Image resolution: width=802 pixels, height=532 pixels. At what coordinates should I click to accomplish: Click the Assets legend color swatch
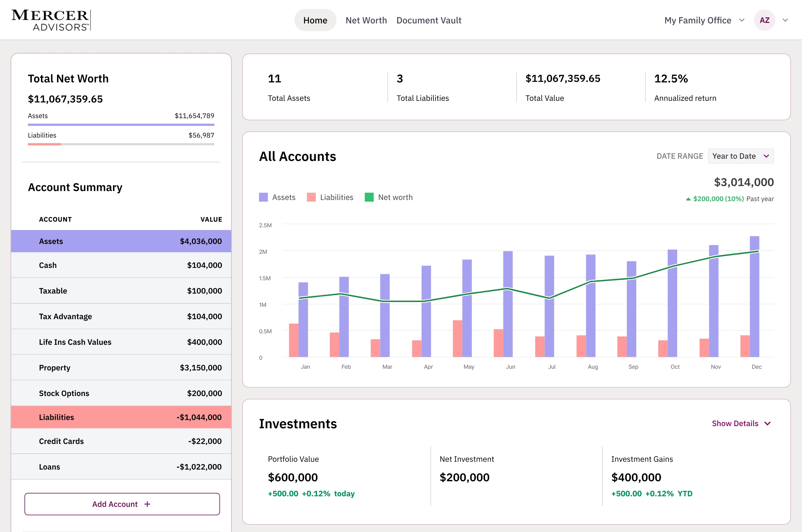263,197
